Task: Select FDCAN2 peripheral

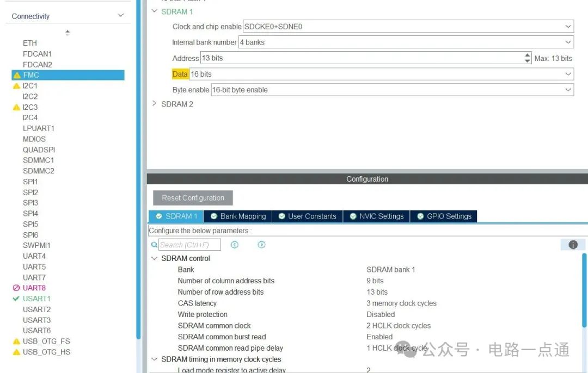Action: point(38,65)
